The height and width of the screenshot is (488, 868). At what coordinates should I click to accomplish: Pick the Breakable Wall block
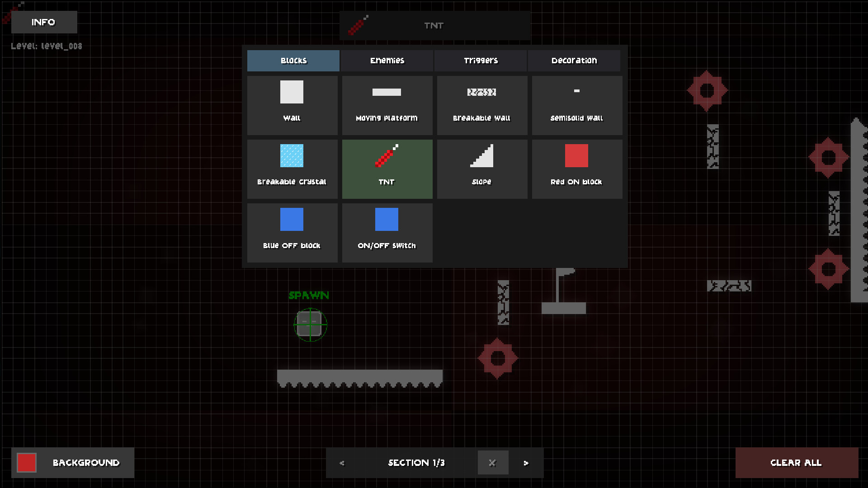point(482,105)
